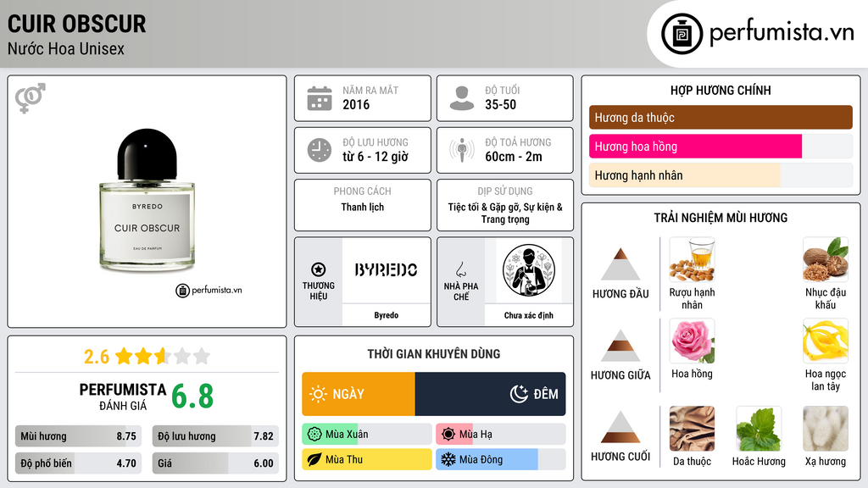The image size is (868, 488).
Task: Click the Da thuộc leather image
Action: pyautogui.click(x=692, y=429)
